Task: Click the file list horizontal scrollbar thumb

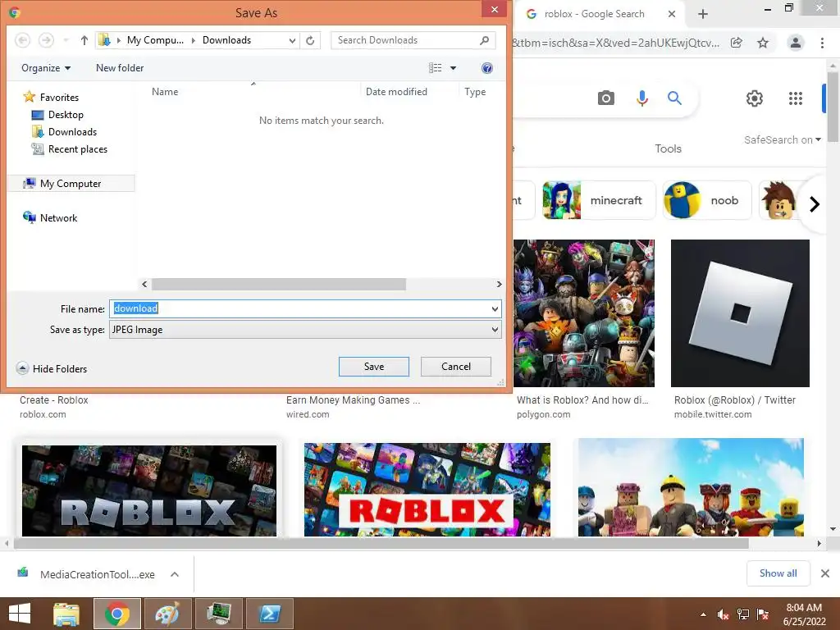Action: (279, 285)
